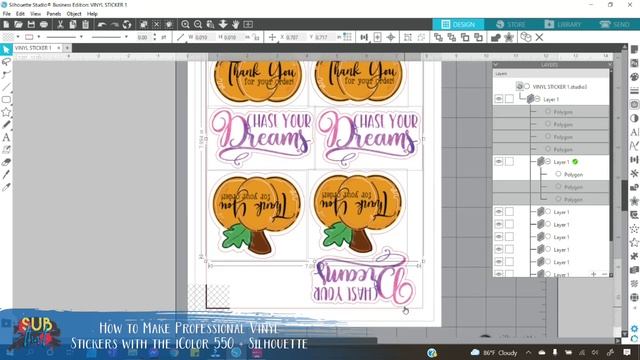640x360 pixels.
Task: Select the DESIGN tab
Action: tap(458, 24)
